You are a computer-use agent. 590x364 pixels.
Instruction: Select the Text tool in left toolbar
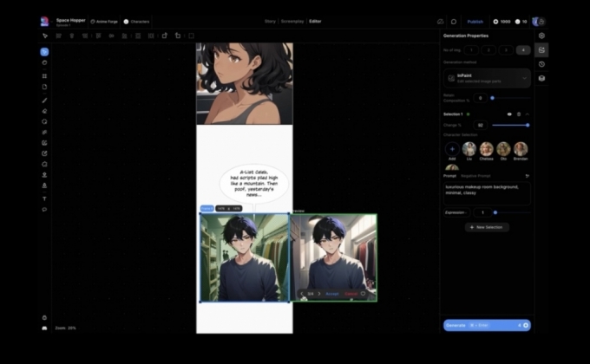pyautogui.click(x=44, y=198)
